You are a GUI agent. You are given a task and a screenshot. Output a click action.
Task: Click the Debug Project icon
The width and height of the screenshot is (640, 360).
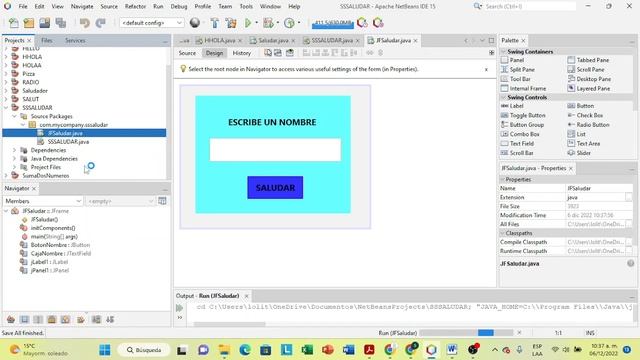pos(268,23)
